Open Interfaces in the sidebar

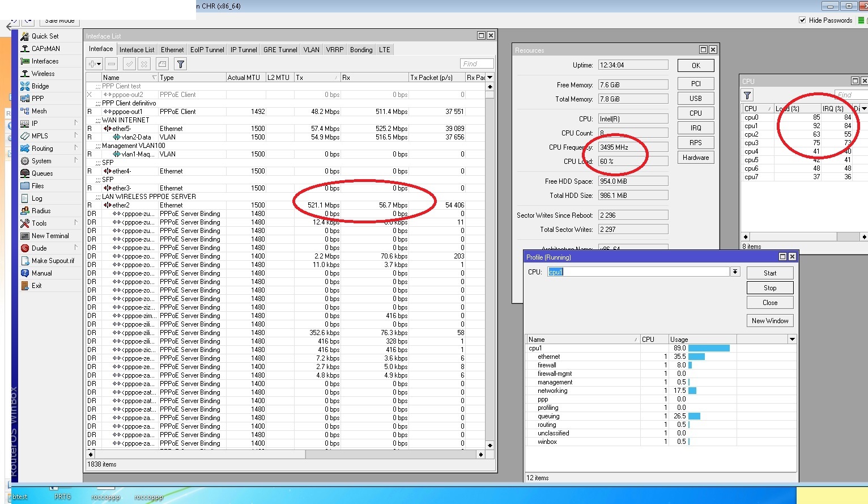tap(44, 61)
